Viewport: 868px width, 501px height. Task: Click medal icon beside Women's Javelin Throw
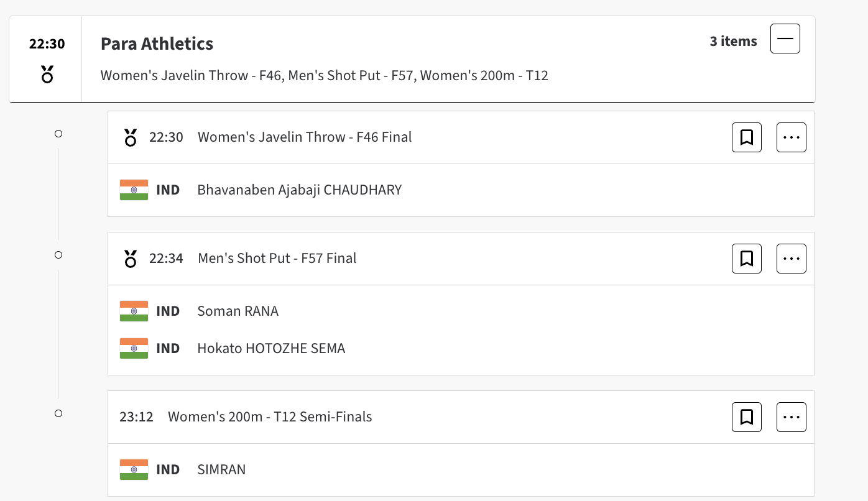click(x=131, y=137)
